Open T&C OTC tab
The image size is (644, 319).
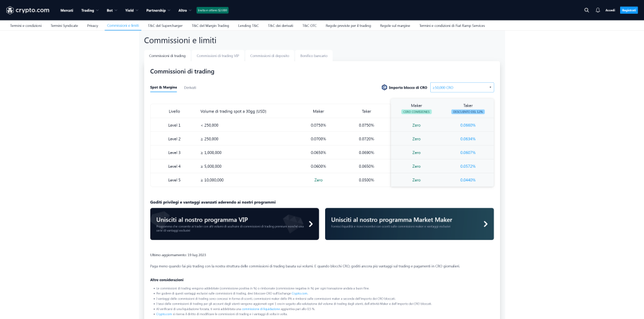[x=309, y=25]
